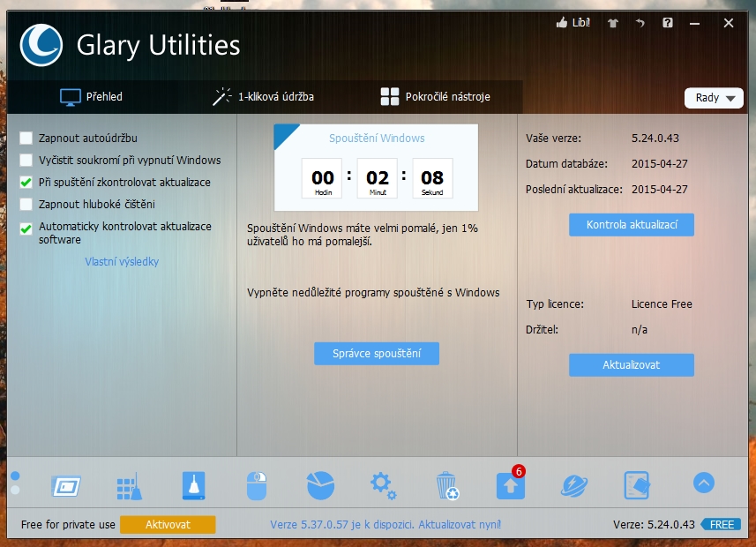
Task: Click the Spouštění Windows timer card title
Action: pos(377,138)
